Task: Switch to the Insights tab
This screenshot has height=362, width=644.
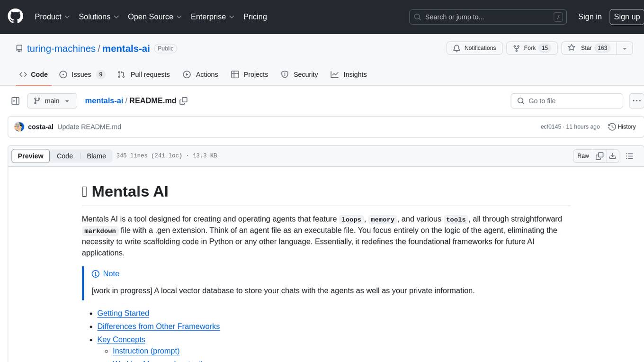Action: click(x=349, y=74)
